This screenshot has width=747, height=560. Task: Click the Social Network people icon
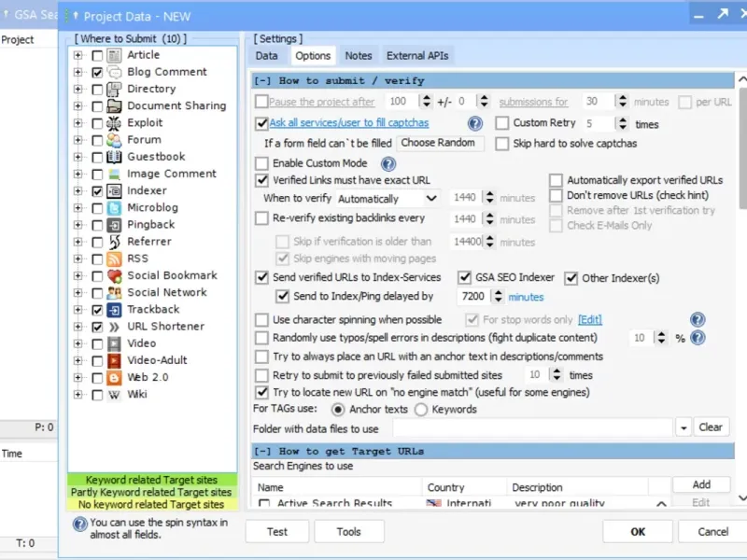click(114, 293)
